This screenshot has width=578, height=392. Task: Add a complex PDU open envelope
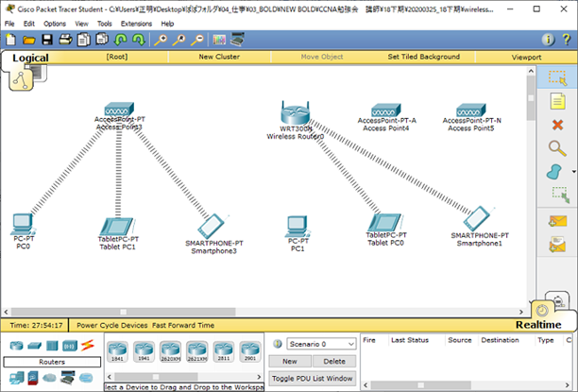click(x=557, y=244)
